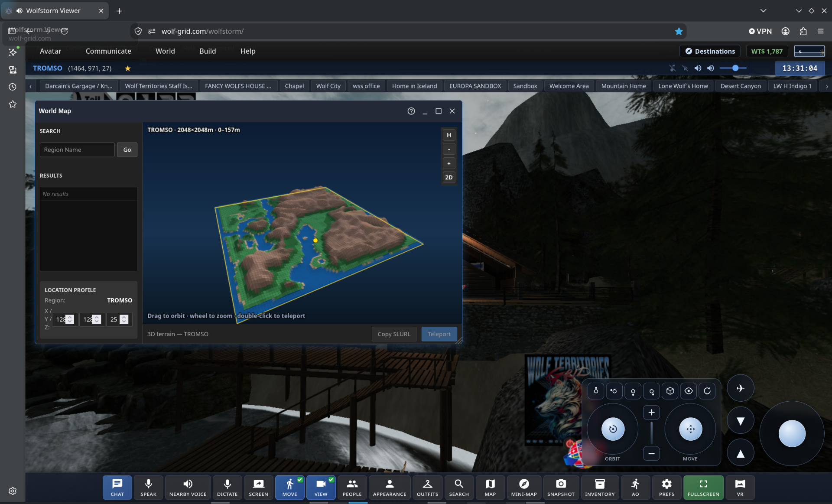
Task: Open the Avatar menu
Action: 50,51
